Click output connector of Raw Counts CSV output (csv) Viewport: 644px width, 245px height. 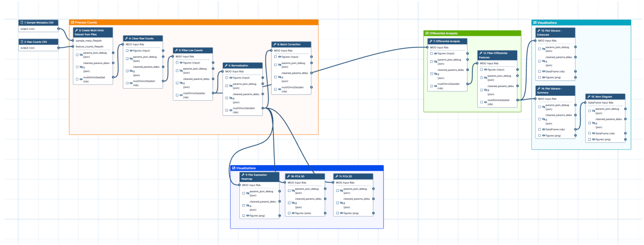coord(58,48)
